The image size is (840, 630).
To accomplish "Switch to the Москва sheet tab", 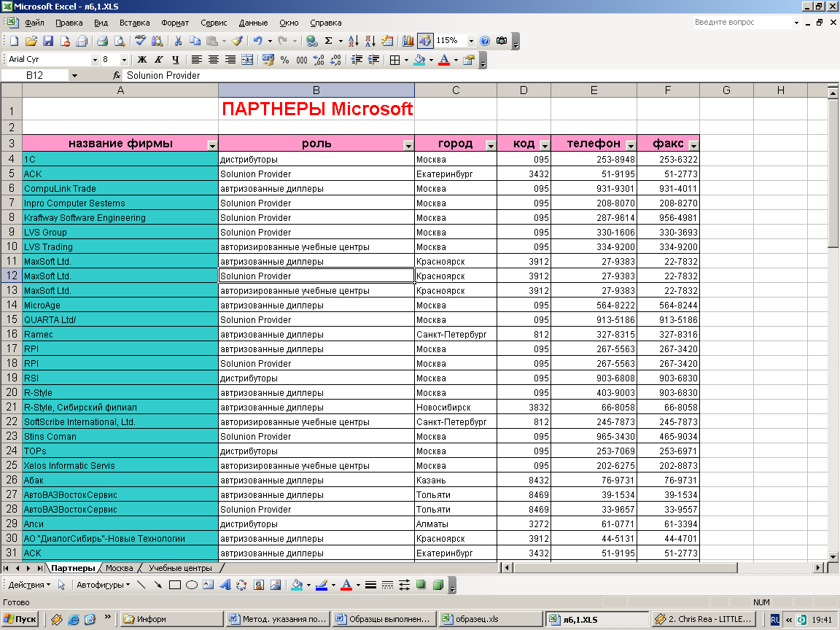I will (120, 568).
